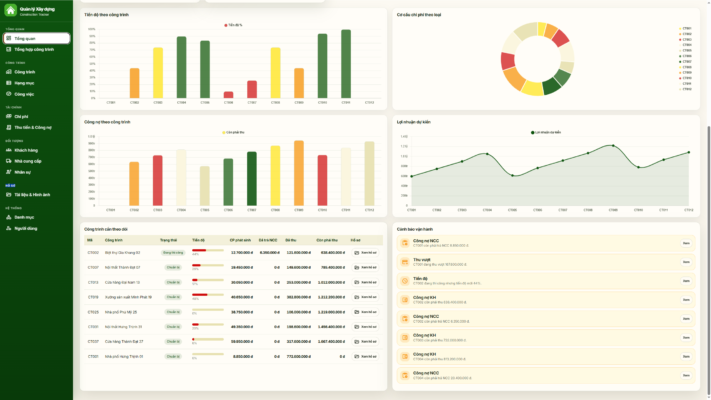Click Xem on Công nợ KH 873.200.000 alert
Viewport: 711px width, 400px height.
point(686,356)
